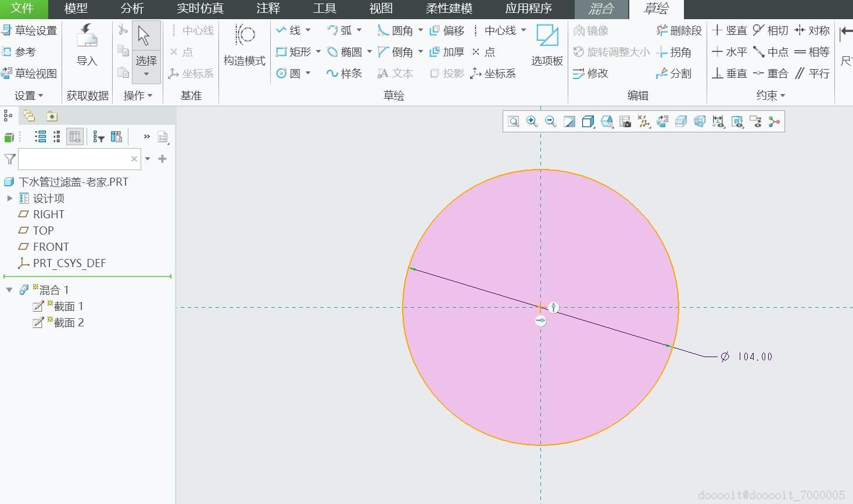This screenshot has height=504, width=853.
Task: Click the 草绘视图 (Sketch View) button
Action: [29, 73]
